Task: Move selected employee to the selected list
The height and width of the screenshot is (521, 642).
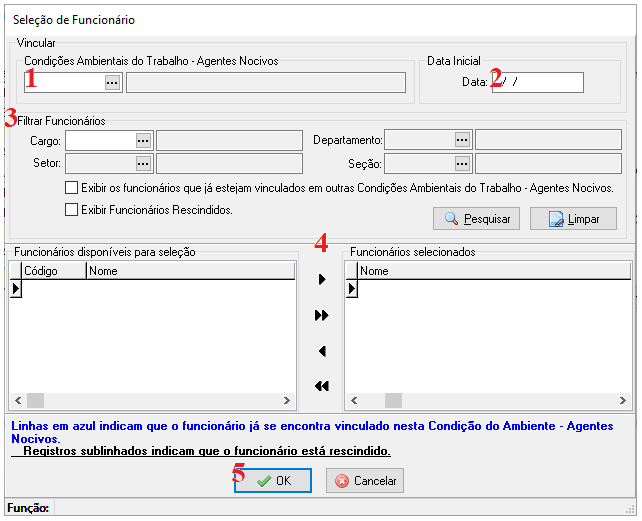Action: point(322,280)
